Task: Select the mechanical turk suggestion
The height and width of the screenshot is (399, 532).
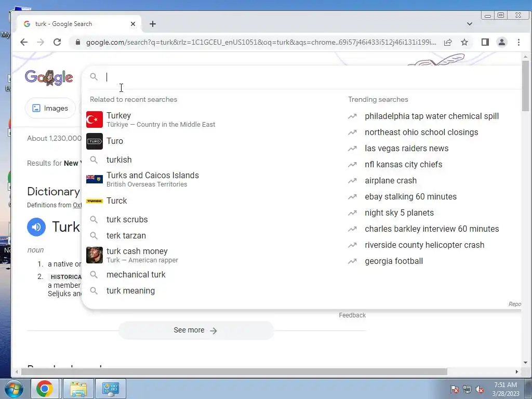Action: tap(136, 274)
